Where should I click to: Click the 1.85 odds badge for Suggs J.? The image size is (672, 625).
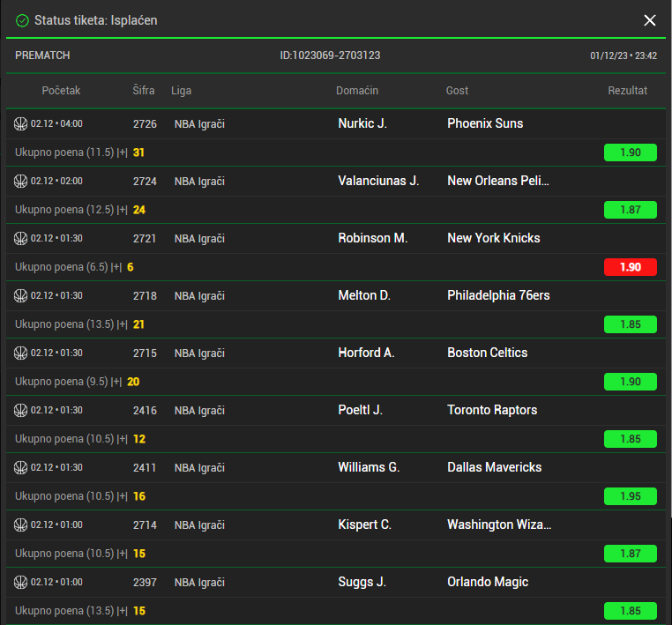(x=630, y=611)
